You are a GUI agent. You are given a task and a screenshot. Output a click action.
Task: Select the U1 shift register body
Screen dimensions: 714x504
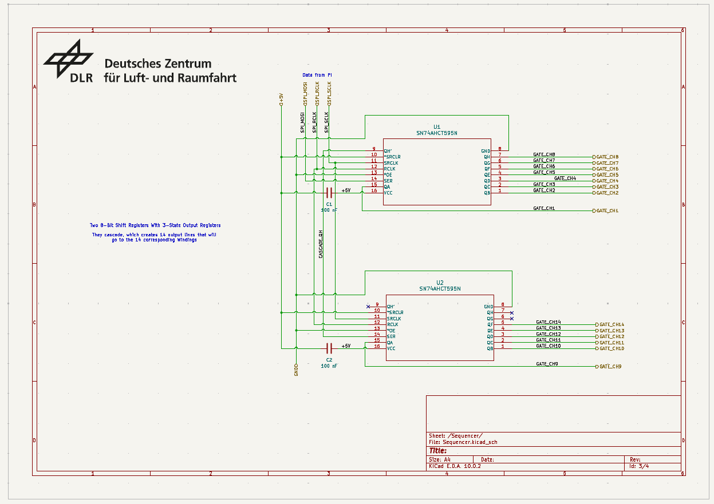click(437, 172)
